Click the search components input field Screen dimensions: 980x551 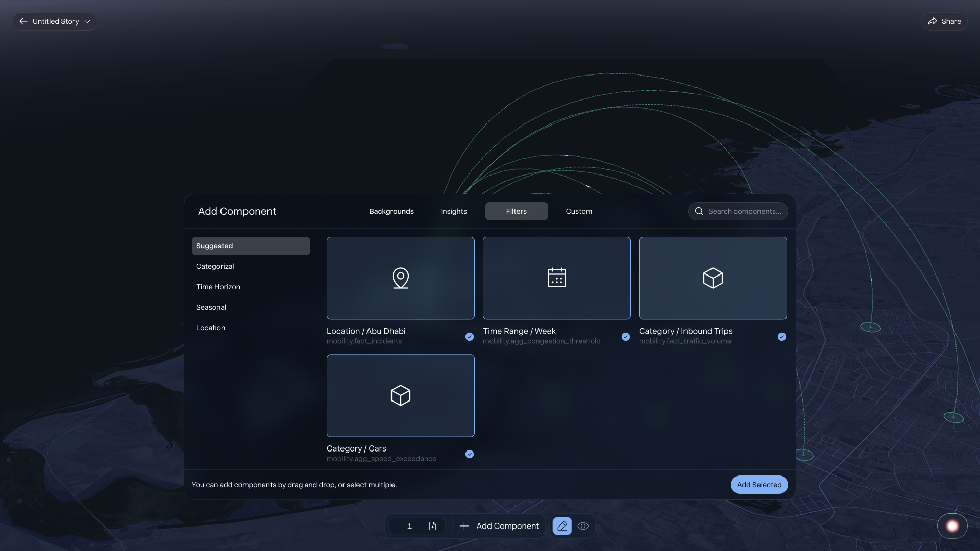[x=743, y=211]
